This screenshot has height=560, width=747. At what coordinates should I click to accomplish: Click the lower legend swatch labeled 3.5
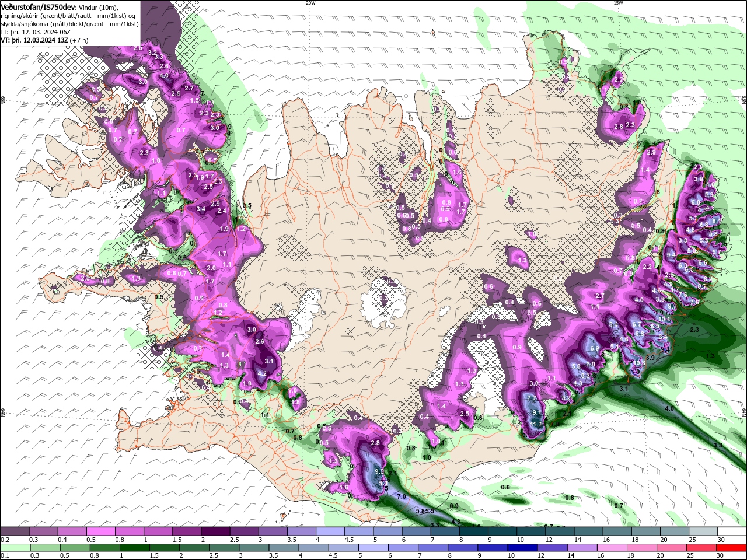[284, 548]
